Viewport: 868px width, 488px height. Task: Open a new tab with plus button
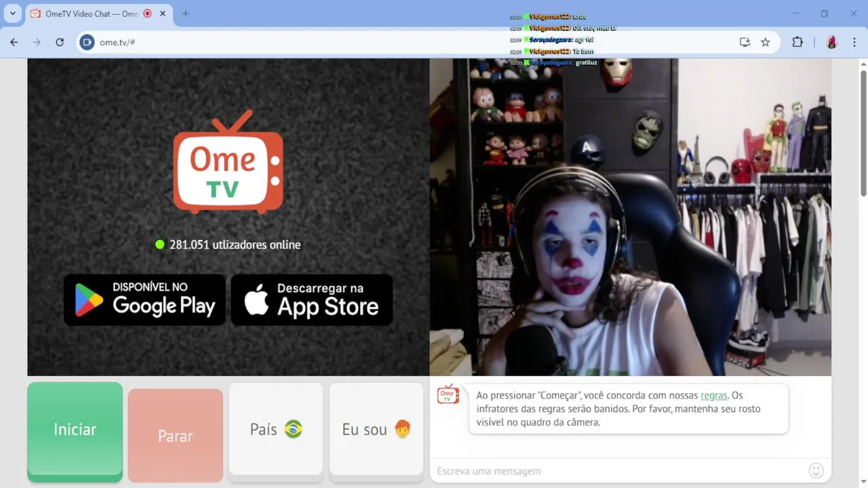(186, 14)
